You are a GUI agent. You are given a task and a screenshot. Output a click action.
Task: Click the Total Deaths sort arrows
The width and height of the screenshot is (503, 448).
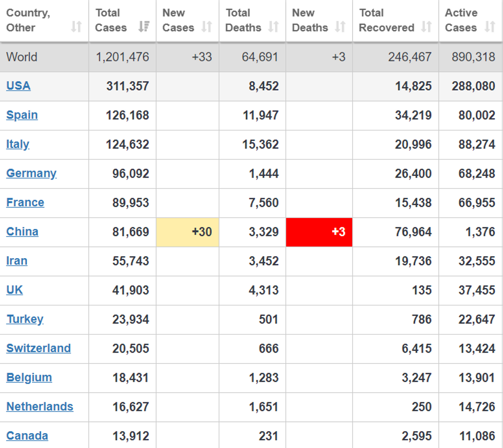pyautogui.click(x=273, y=27)
